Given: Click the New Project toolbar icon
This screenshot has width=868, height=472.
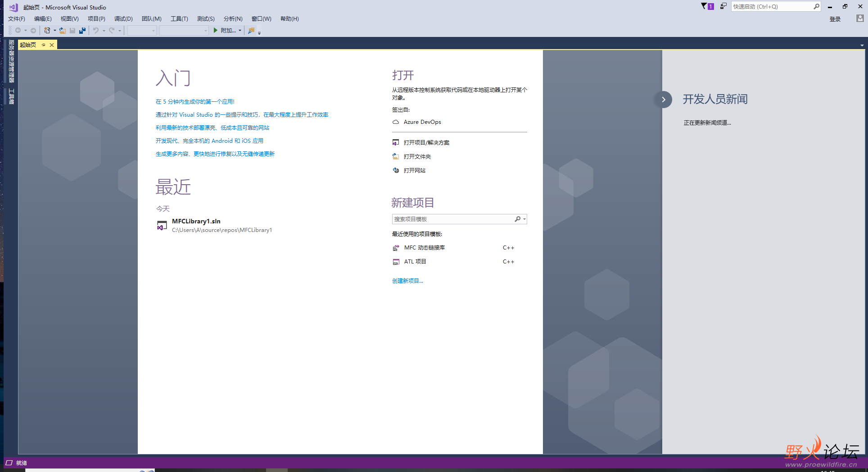Looking at the screenshot, I should tap(47, 31).
